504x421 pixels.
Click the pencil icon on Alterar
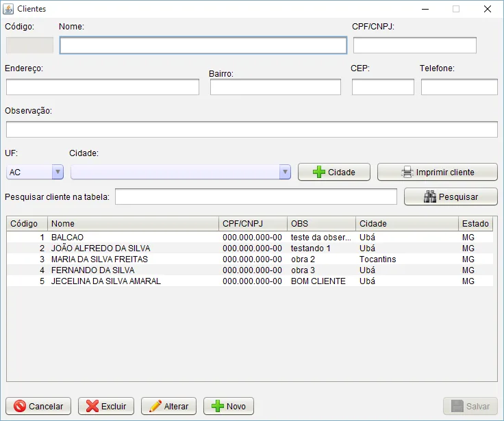point(155,406)
